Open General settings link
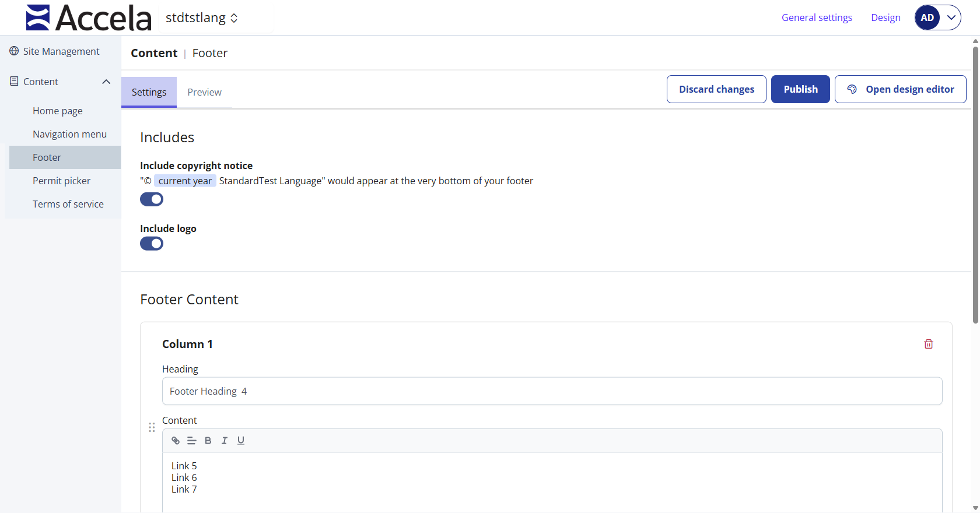This screenshot has height=513, width=980. click(x=817, y=17)
